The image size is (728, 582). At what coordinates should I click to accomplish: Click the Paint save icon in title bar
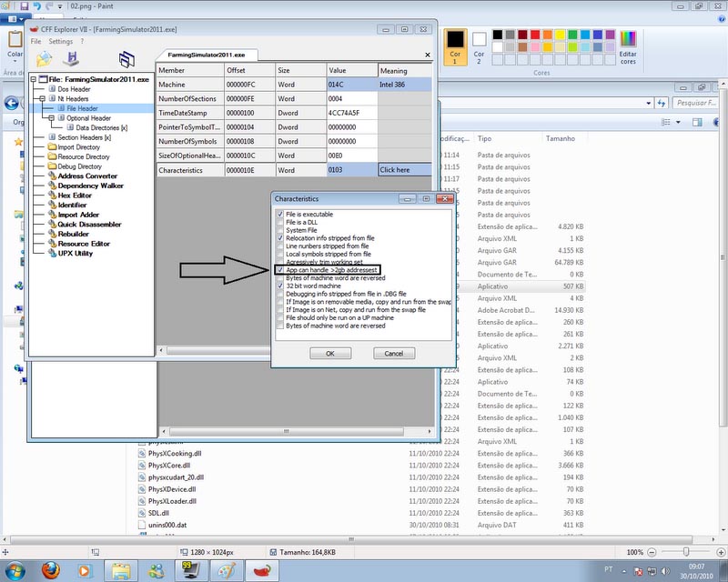24,5
